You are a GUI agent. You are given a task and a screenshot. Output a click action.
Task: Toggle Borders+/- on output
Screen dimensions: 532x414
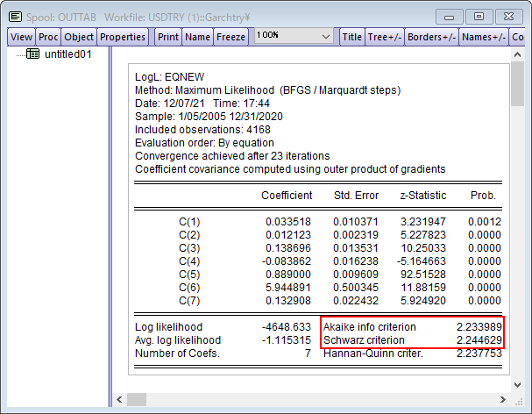(x=431, y=37)
